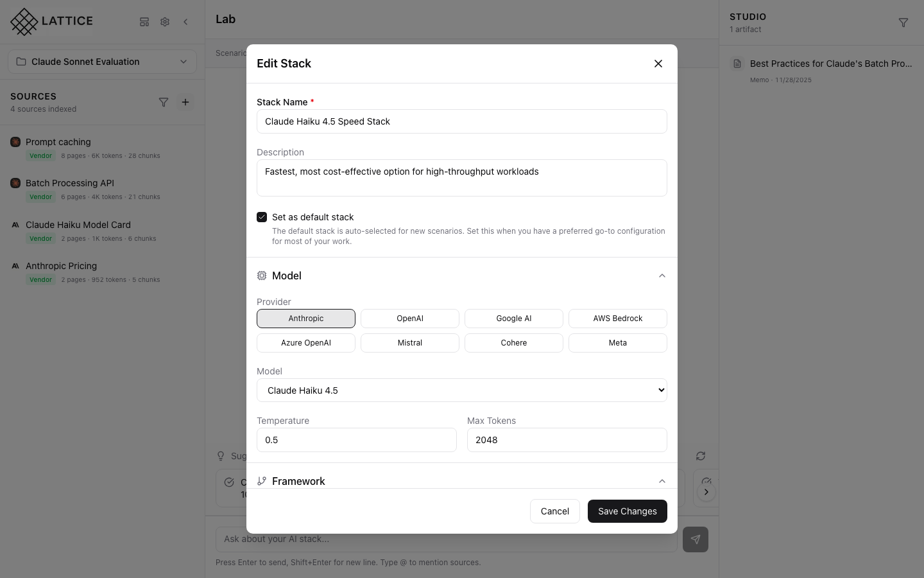Select OpenAI as the provider
924x578 pixels.
[410, 319]
